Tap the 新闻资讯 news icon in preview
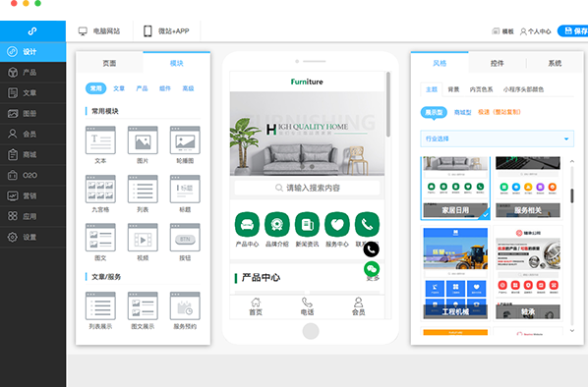This screenshot has width=588, height=387. click(x=307, y=224)
